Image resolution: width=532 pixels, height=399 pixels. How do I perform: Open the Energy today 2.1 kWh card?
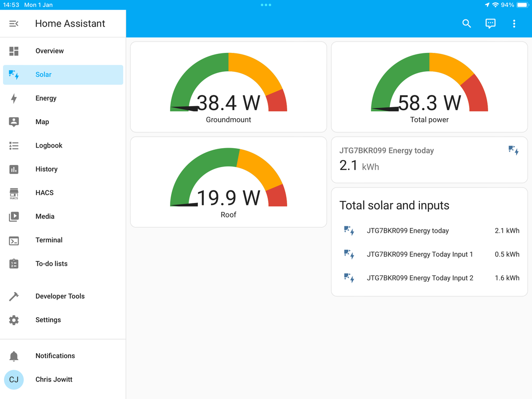point(429,160)
